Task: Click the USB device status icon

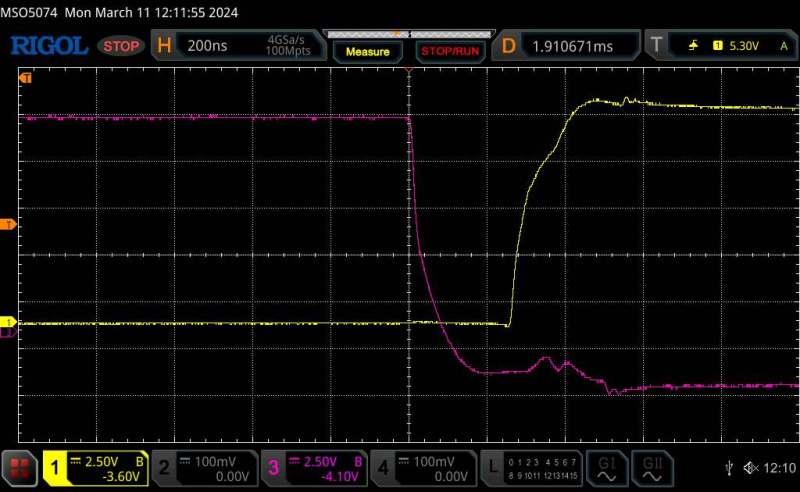Action: [727, 468]
